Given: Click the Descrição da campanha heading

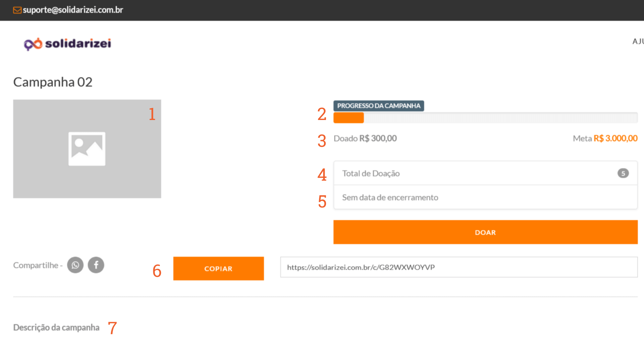Looking at the screenshot, I should coord(56,327).
